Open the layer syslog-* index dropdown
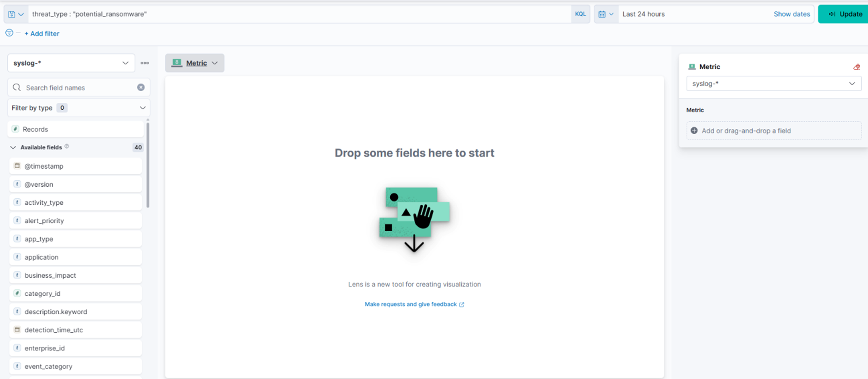The width and height of the screenshot is (868, 379). pyautogui.click(x=774, y=84)
